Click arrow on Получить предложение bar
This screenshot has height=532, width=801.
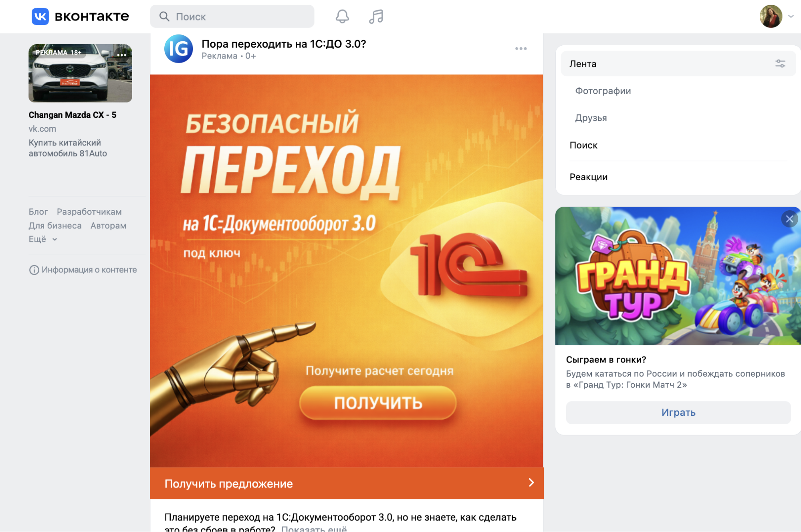pyautogui.click(x=531, y=483)
